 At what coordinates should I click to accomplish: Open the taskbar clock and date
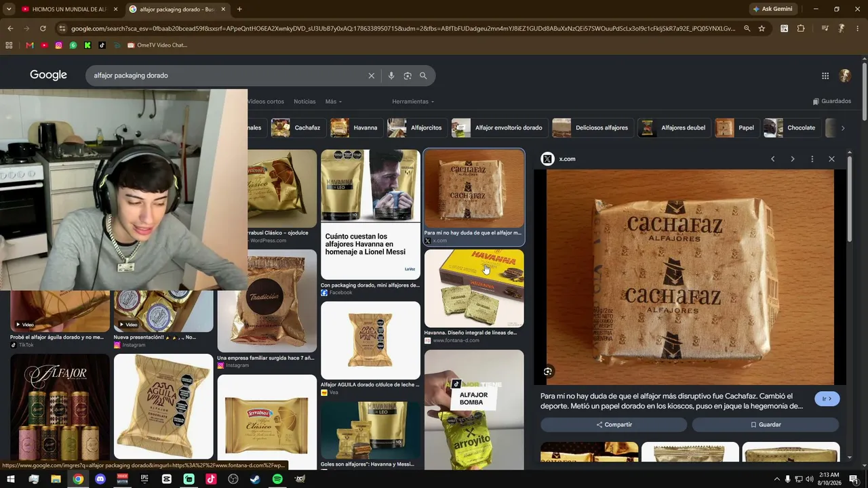pyautogui.click(x=829, y=479)
